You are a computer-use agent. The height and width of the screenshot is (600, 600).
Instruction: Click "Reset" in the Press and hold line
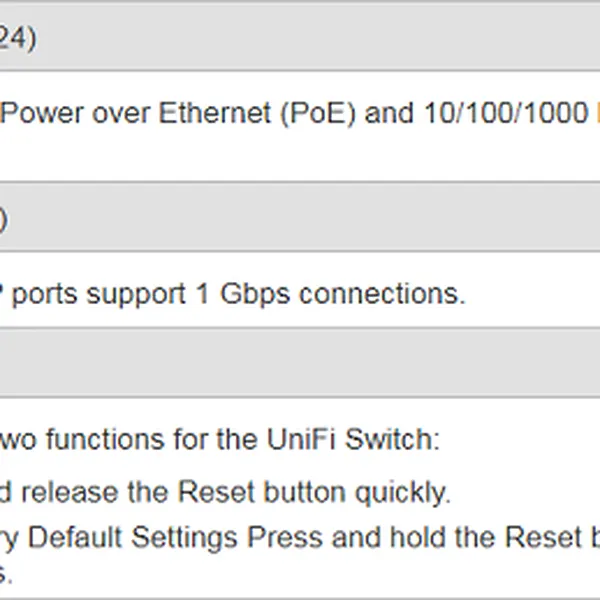(541, 539)
